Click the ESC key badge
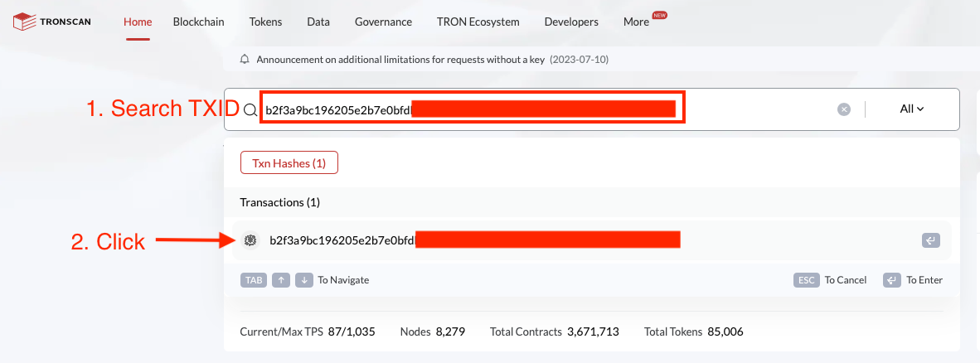Image resolution: width=980 pixels, height=363 pixels. 806,280
